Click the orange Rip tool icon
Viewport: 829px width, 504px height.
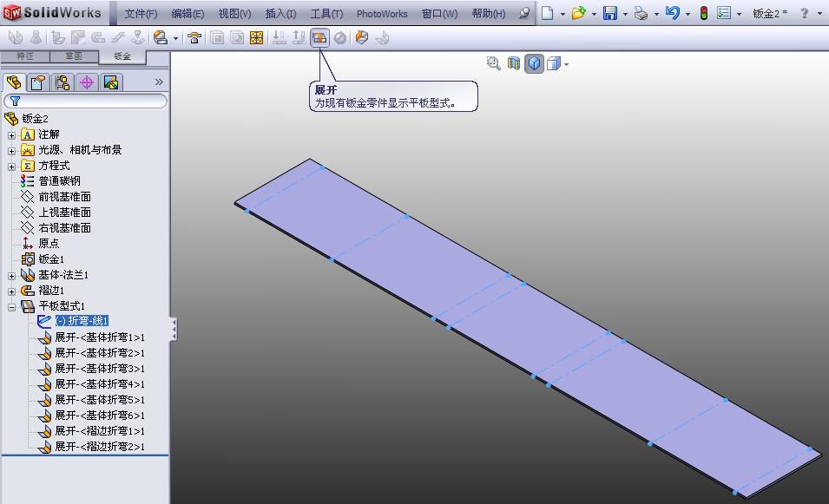pos(362,37)
